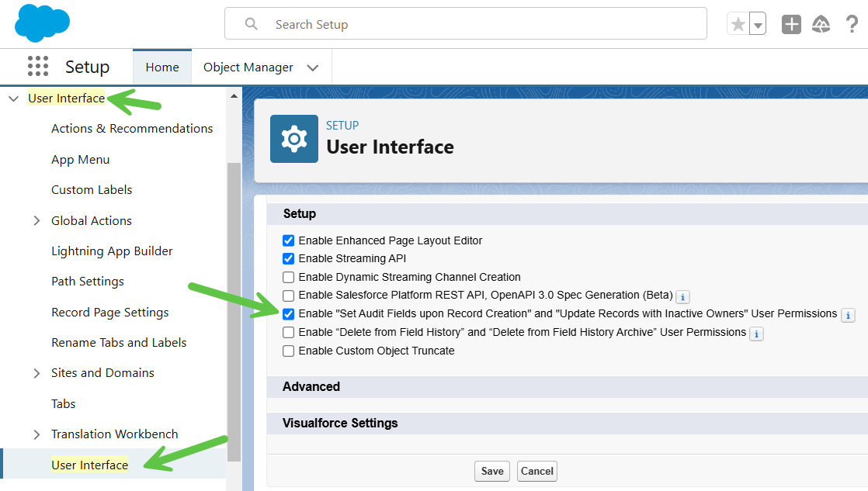Switch to the Home tab

pos(162,67)
